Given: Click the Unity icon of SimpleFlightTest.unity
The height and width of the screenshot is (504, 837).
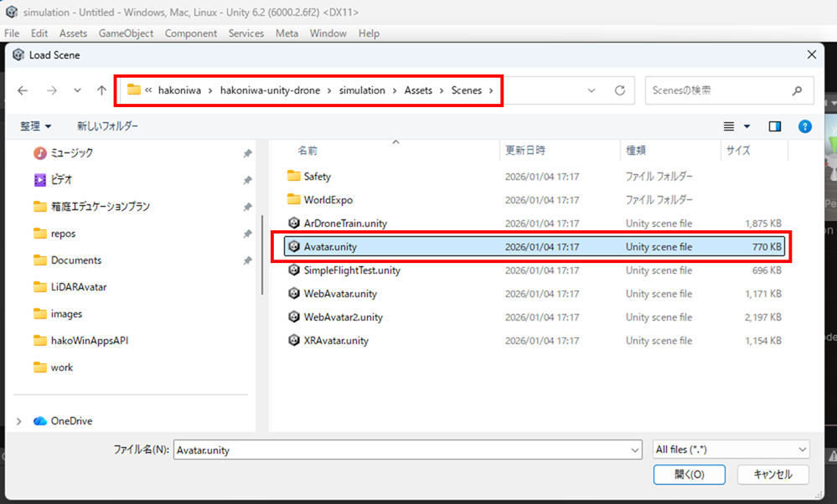Looking at the screenshot, I should pos(293,270).
